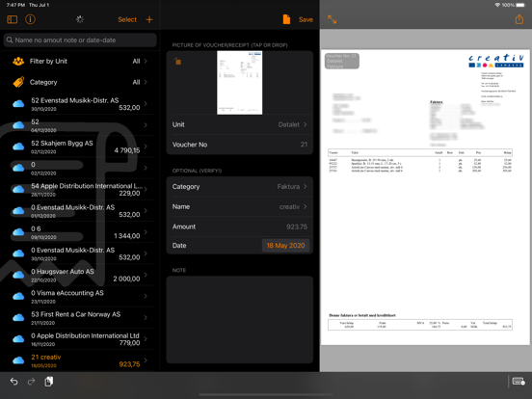Open the share icon above the preview
The height and width of the screenshot is (399, 532).
[519, 19]
